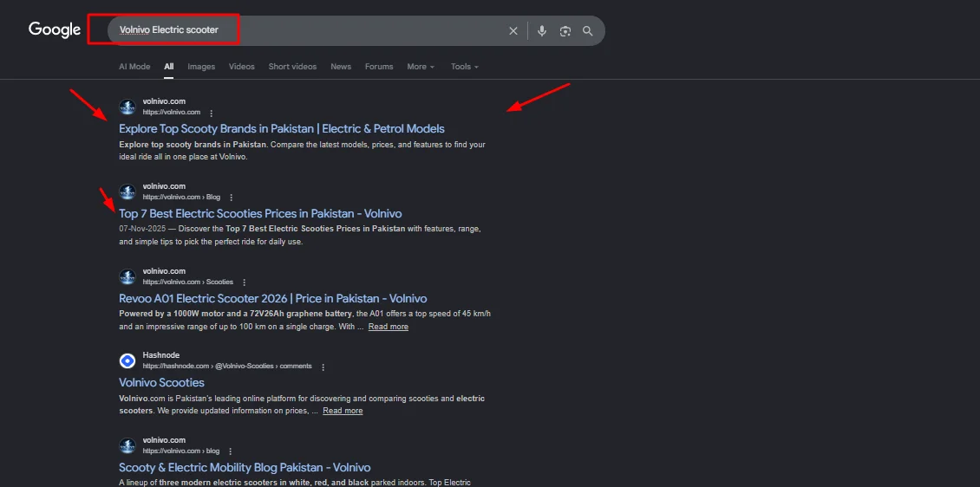Switch to the AI Mode tab
This screenshot has width=980, height=487.
tap(134, 67)
